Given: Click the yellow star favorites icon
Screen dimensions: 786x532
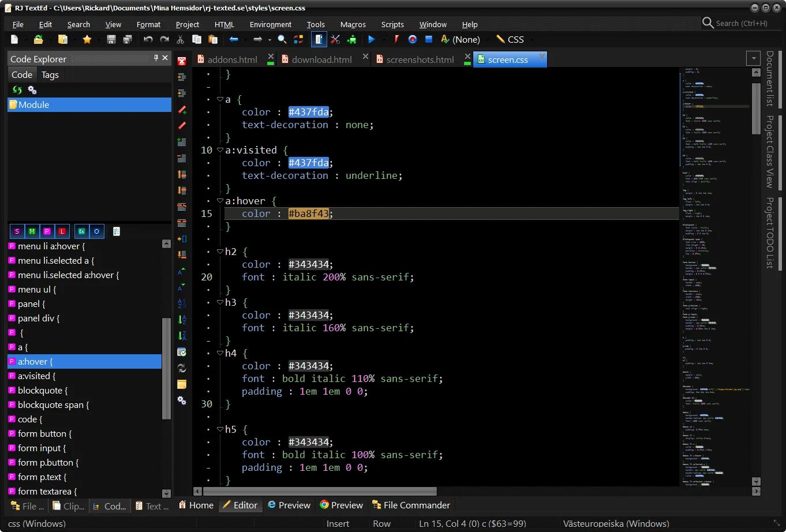Looking at the screenshot, I should 87,39.
